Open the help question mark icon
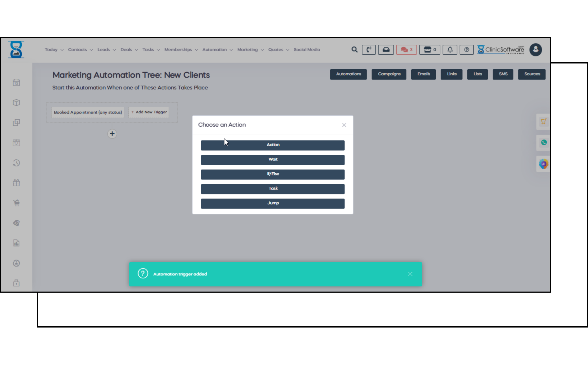Screen dimensions: 588x368 pyautogui.click(x=466, y=50)
